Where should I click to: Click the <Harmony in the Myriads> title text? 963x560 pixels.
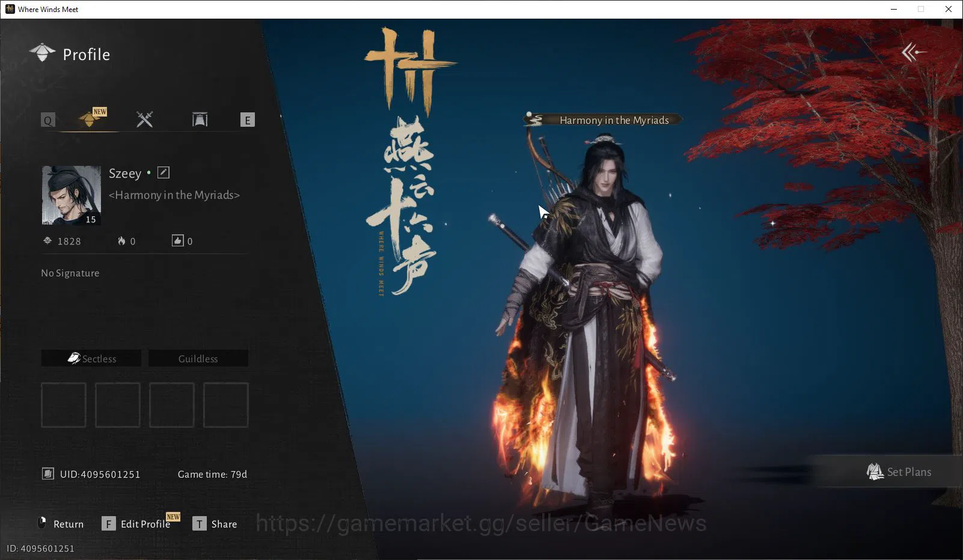tap(174, 195)
